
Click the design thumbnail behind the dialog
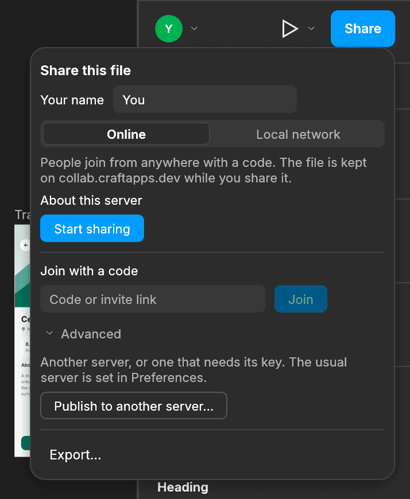pyautogui.click(x=22, y=341)
